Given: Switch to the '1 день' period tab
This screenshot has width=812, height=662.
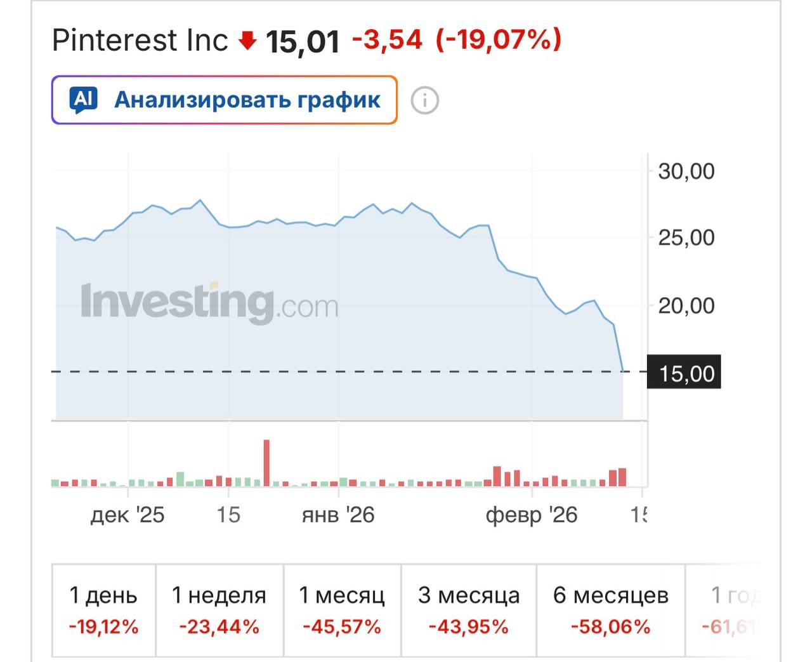Looking at the screenshot, I should point(103,609).
